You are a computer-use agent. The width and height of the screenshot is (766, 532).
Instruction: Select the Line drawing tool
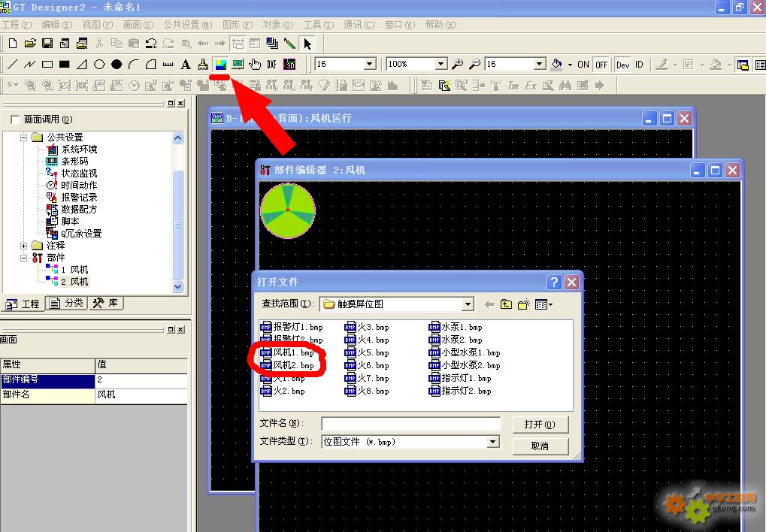pos(13,64)
